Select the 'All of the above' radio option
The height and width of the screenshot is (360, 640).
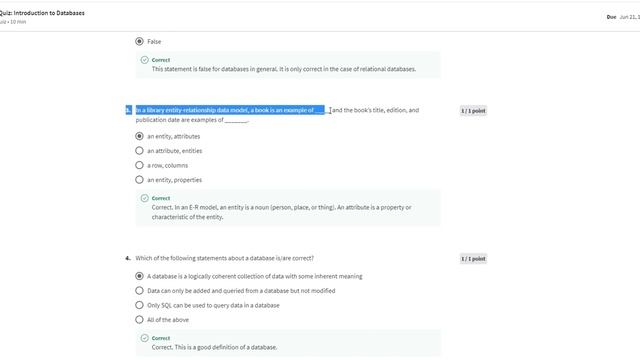139,320
